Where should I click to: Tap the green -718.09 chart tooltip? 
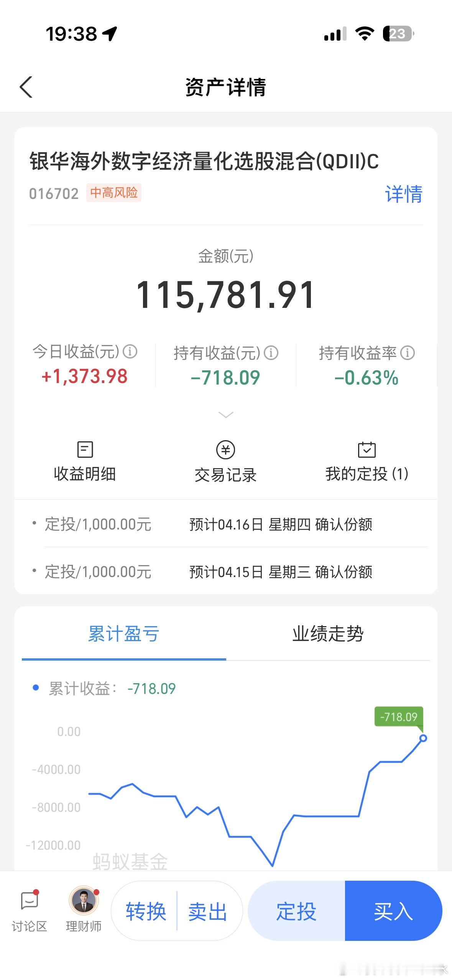pos(399,717)
